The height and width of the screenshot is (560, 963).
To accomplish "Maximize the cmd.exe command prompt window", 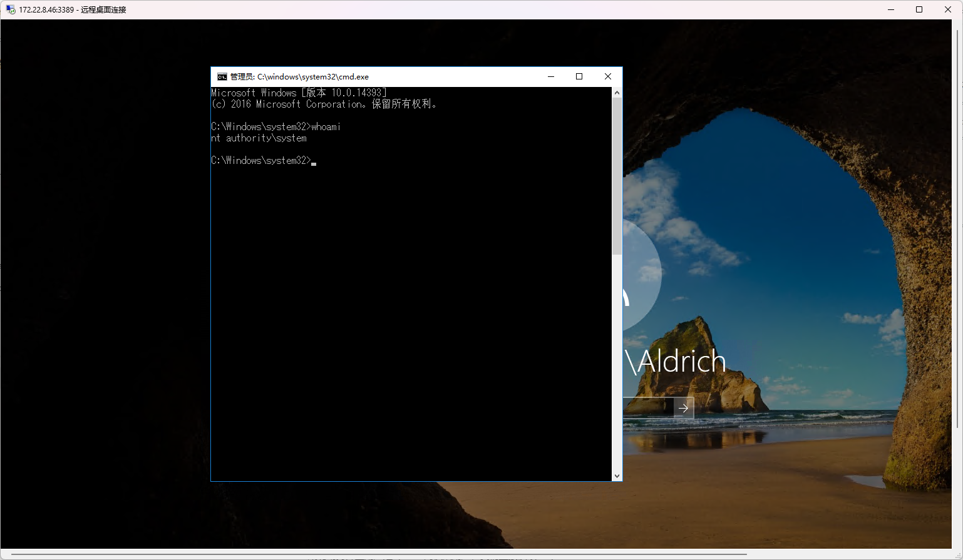I will click(579, 76).
